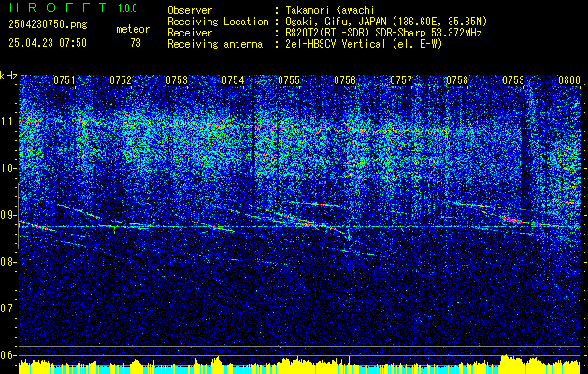Image resolution: width=588 pixels, height=374 pixels.
Task: Click the 0757 time marker
Action: [x=401, y=80]
